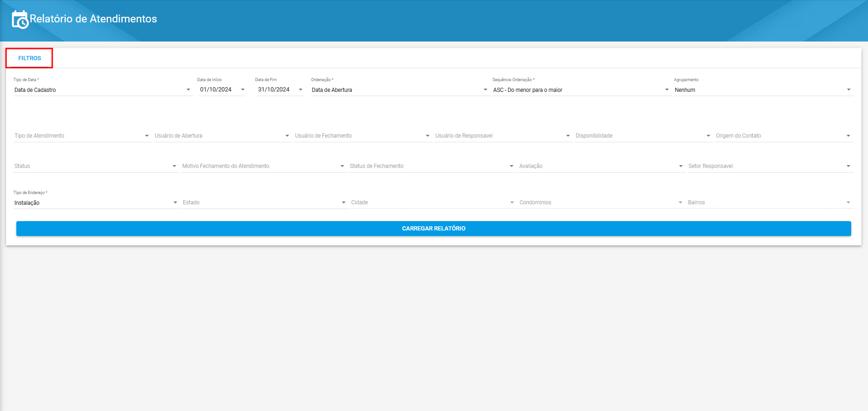Open Motivo Fechamento do Atendimento dropdown
This screenshot has height=411, width=868.
click(x=264, y=166)
